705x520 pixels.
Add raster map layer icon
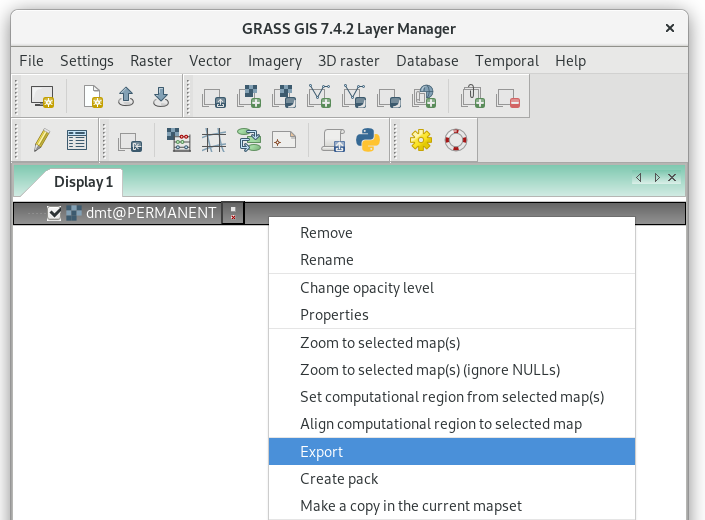(249, 97)
